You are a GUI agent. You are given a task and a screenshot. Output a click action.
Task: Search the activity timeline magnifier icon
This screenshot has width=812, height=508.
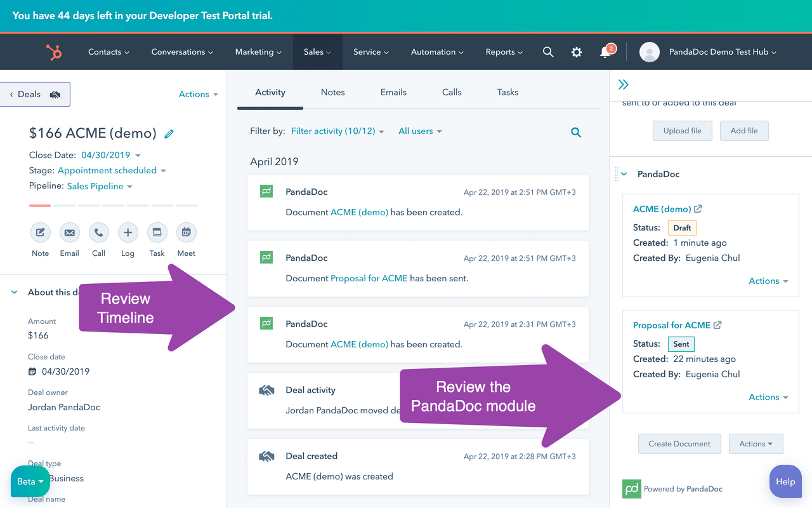point(576,133)
